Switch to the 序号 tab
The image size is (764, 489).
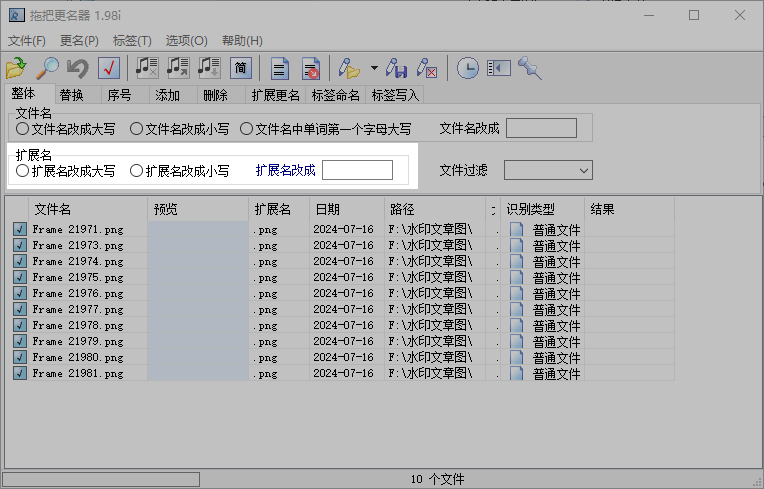[125, 95]
